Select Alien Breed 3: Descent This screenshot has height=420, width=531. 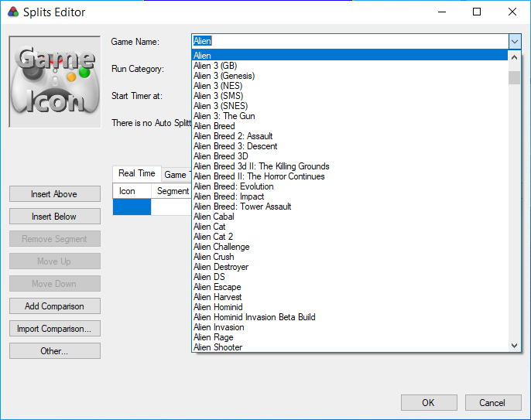click(x=350, y=146)
